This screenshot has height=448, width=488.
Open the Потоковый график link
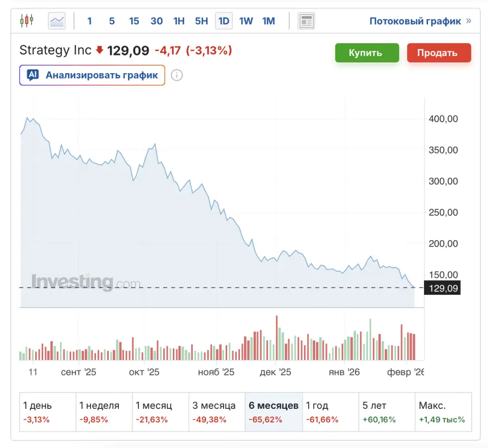pyautogui.click(x=415, y=21)
